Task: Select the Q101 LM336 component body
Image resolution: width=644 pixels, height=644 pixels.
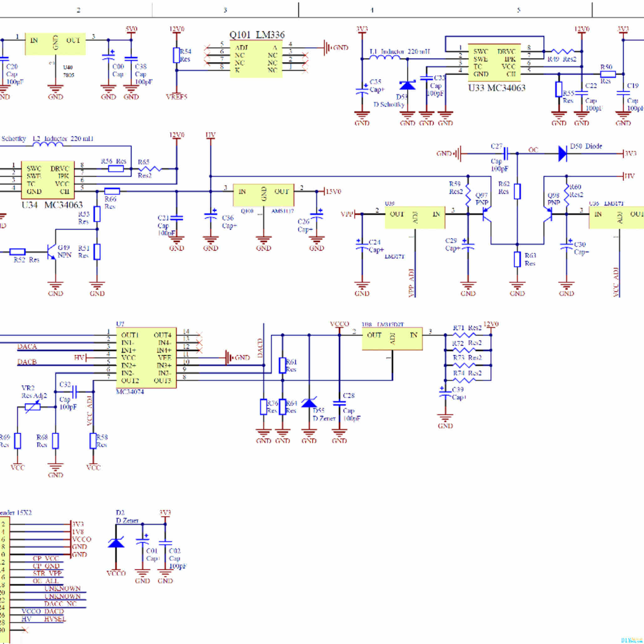Action: click(256, 59)
